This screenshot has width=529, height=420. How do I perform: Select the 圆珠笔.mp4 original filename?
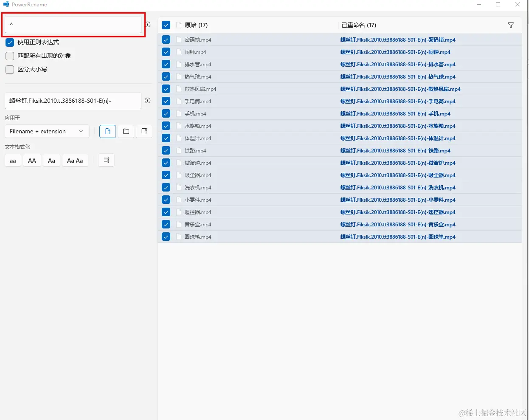(198, 237)
